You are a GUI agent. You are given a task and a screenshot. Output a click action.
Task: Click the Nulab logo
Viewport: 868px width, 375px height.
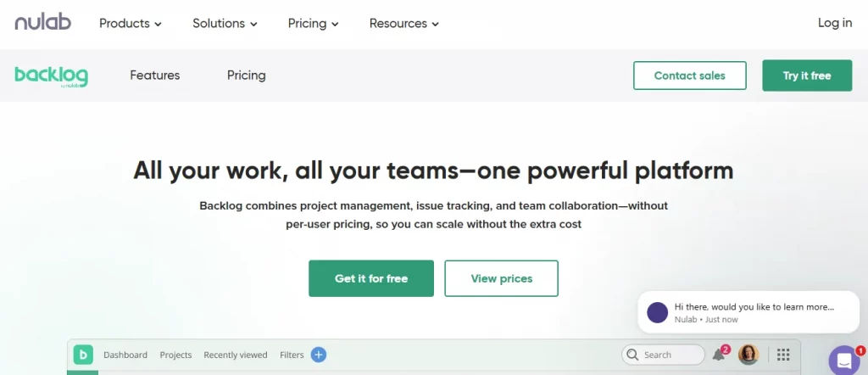[42, 23]
